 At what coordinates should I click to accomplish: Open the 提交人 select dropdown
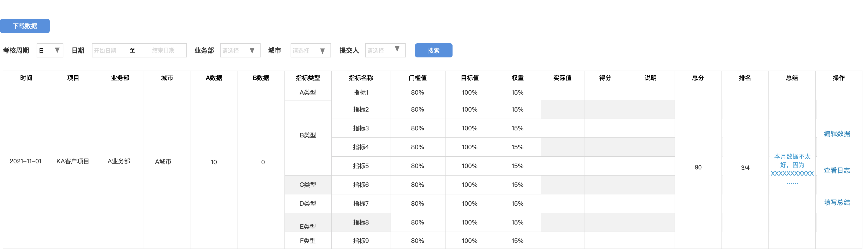pos(385,51)
